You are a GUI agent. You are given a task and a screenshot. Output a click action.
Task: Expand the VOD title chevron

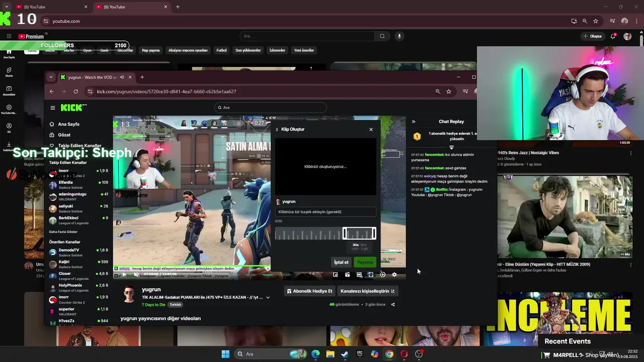[268, 297]
